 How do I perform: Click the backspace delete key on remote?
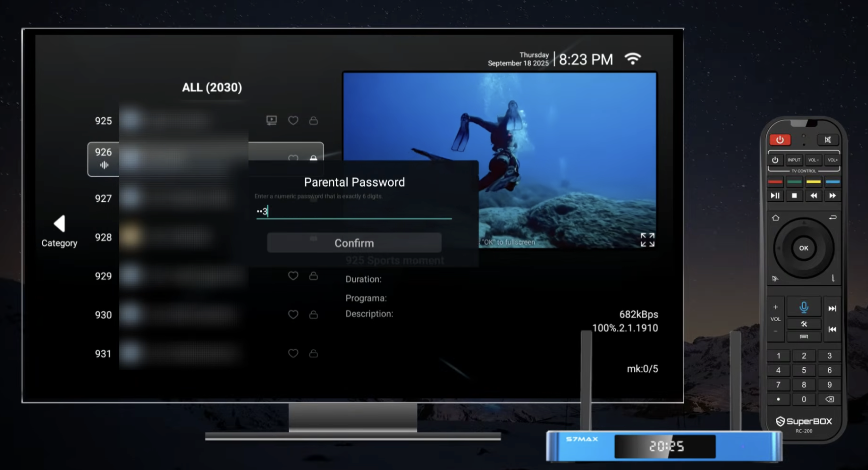click(x=829, y=399)
